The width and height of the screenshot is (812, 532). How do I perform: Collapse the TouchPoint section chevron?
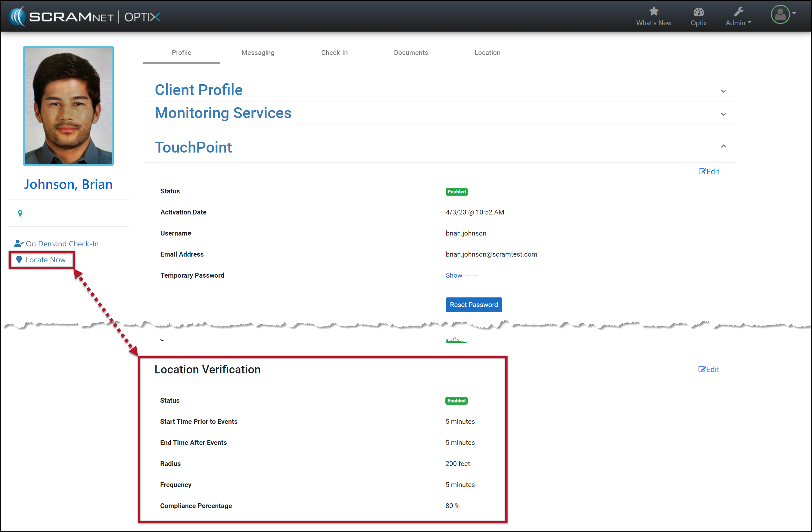tap(723, 146)
